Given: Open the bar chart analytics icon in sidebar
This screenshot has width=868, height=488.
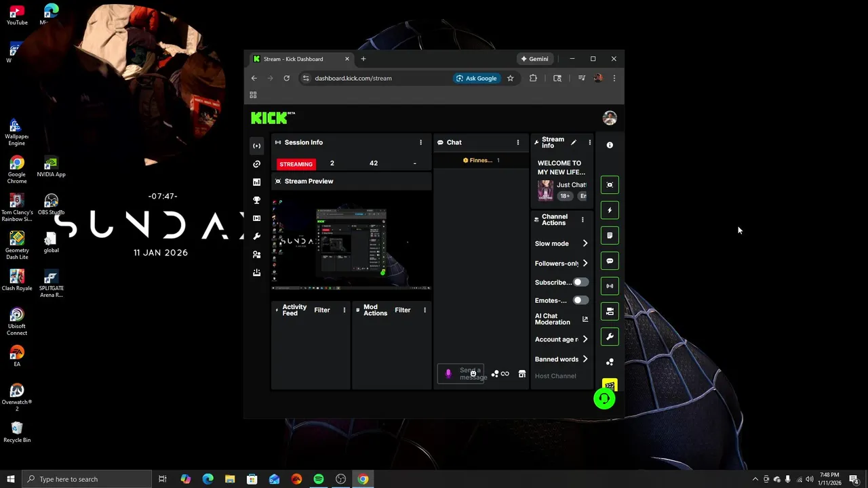Looking at the screenshot, I should coord(256,182).
